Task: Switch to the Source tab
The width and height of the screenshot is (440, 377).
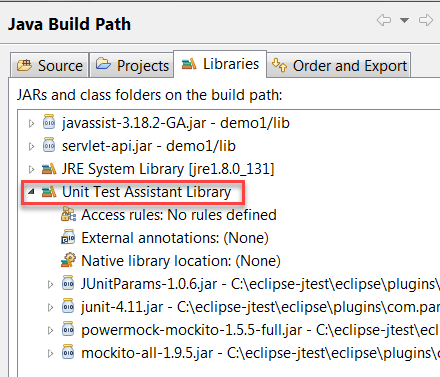Action: coord(49,65)
